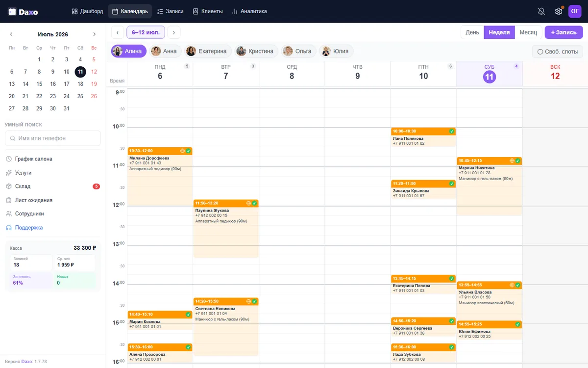This screenshot has width=588, height=368.
Task: Click checkmark on Вероника Сергеева's appointment
Action: [452, 321]
